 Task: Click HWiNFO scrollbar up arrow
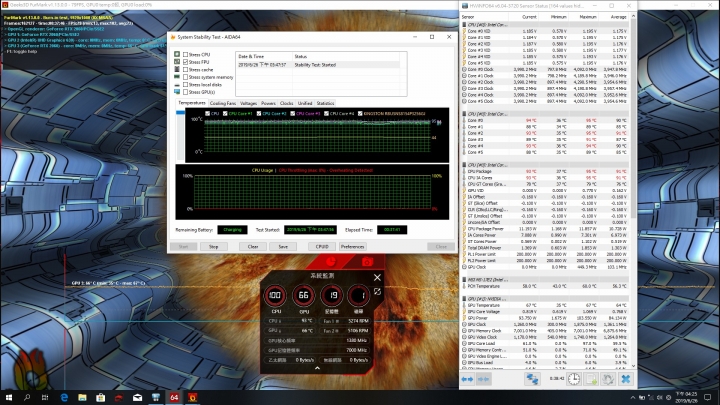[x=634, y=17]
